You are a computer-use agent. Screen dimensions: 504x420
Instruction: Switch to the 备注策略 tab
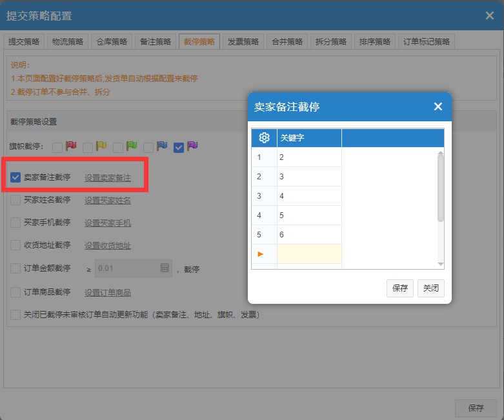(x=156, y=42)
